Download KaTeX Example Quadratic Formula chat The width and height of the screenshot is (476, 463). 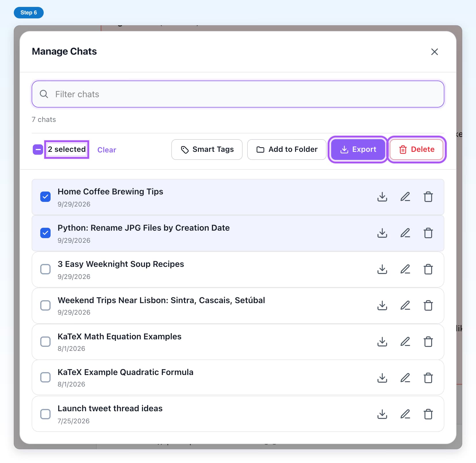tap(382, 378)
